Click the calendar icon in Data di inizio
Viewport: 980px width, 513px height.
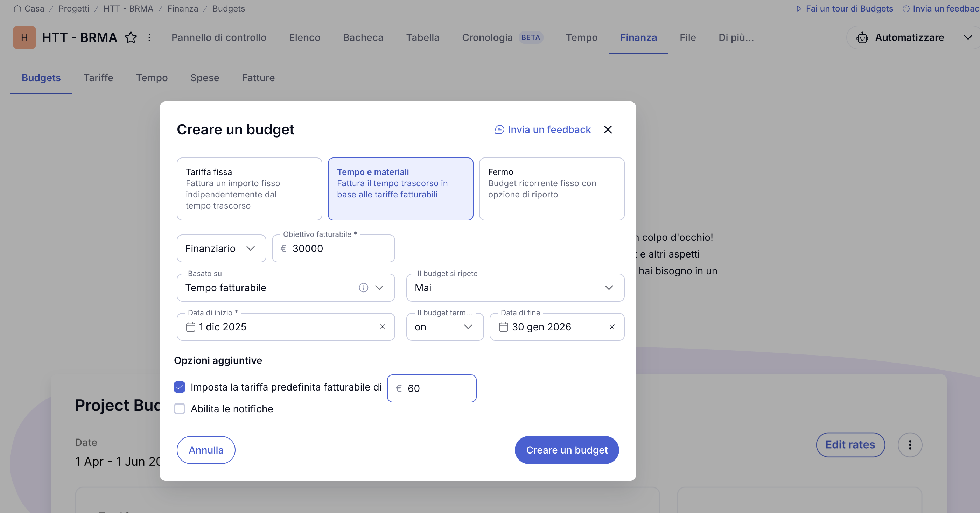coord(191,327)
